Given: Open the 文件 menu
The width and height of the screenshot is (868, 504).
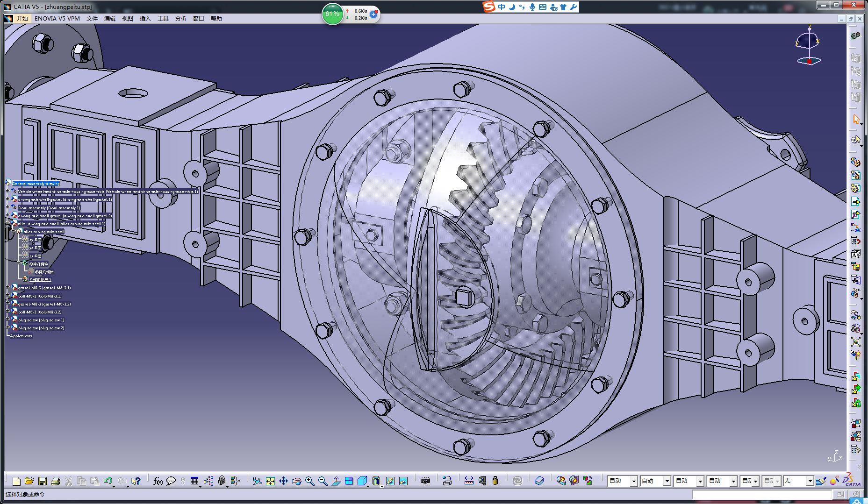Looking at the screenshot, I should [92, 19].
